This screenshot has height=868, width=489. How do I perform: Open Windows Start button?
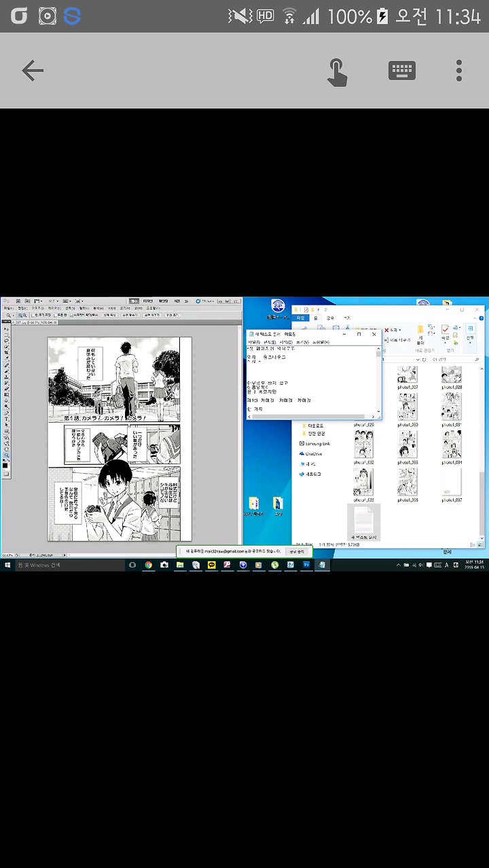(x=7, y=565)
